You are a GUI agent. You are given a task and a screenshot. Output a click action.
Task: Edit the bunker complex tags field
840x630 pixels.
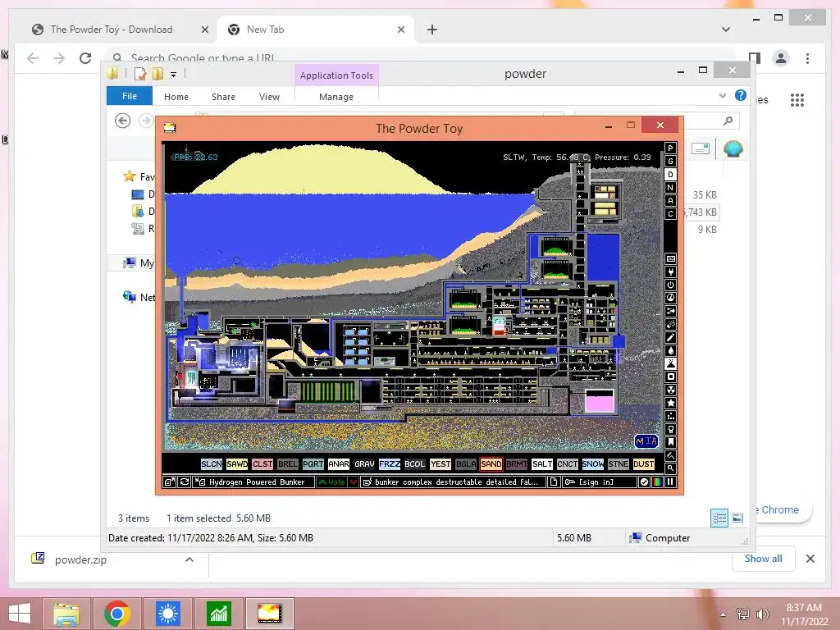[x=454, y=482]
